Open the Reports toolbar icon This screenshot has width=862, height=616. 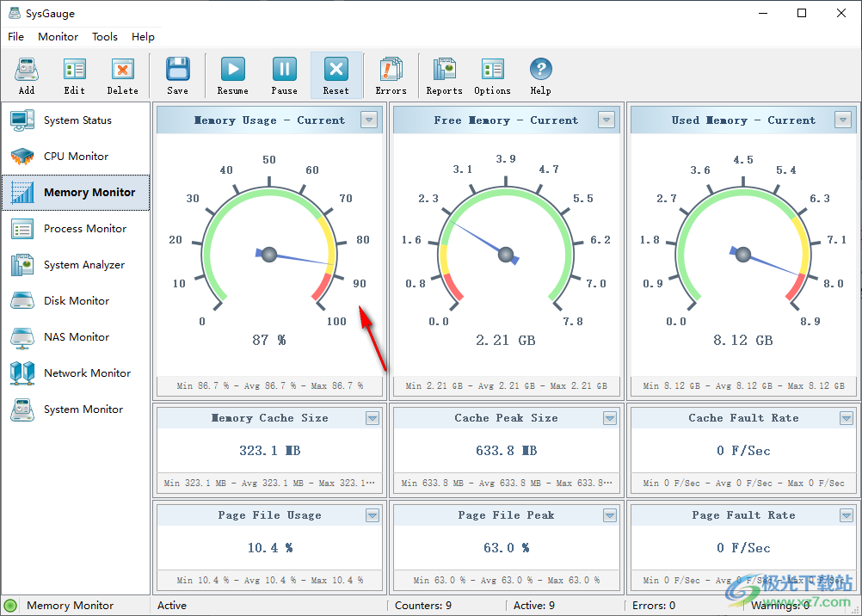tap(444, 76)
